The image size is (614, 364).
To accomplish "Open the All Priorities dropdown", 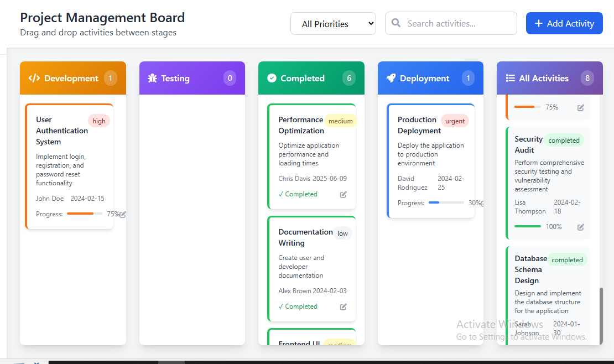I will click(x=333, y=24).
